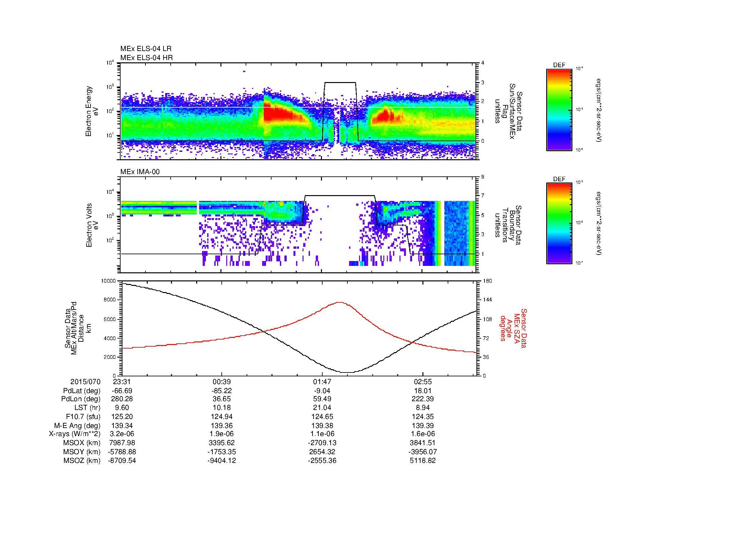Click the 'Boundary Transitions' axis label
756x534 pixels.
pos(508,225)
